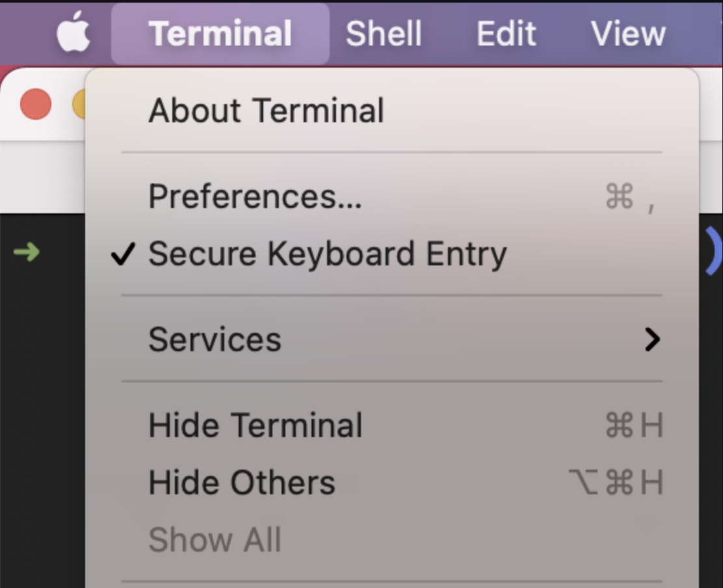Click the yellow minimize button edge
Screen dimensions: 723x588
pos(79,104)
